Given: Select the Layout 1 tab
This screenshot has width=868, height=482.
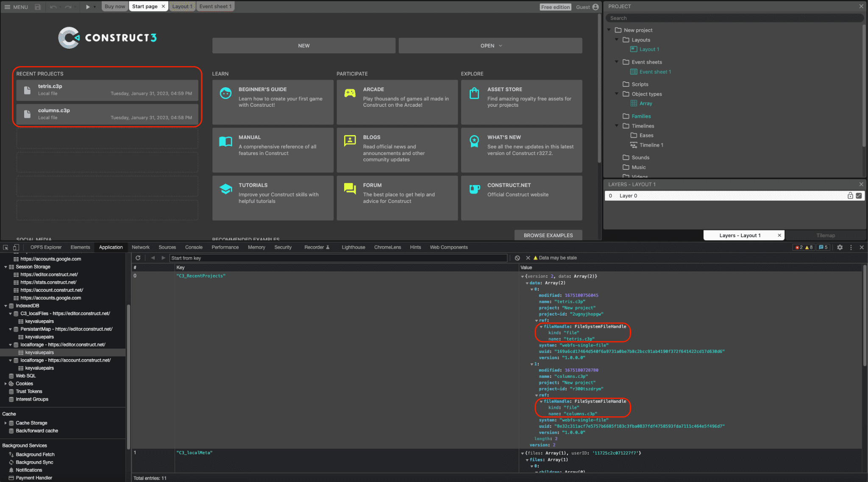Looking at the screenshot, I should pyautogui.click(x=181, y=6).
